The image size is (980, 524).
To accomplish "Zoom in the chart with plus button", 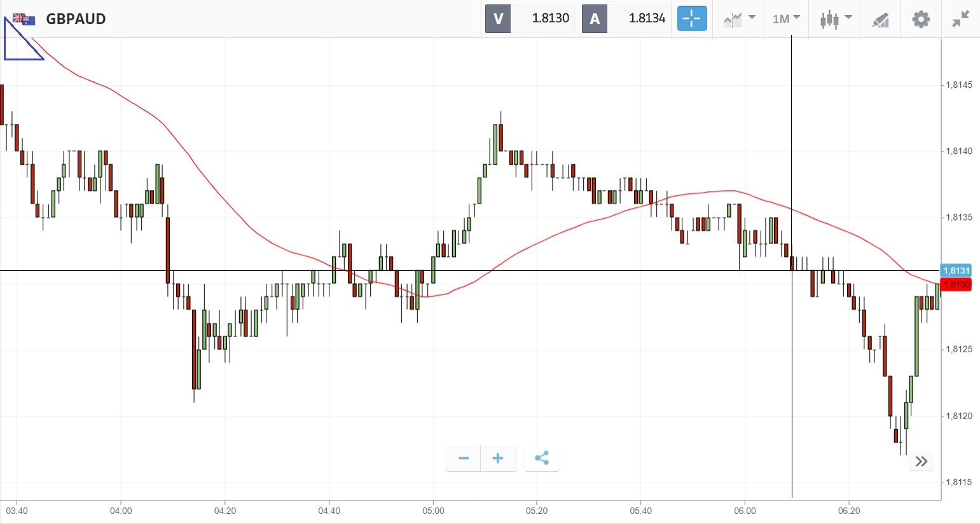I will click(x=498, y=459).
